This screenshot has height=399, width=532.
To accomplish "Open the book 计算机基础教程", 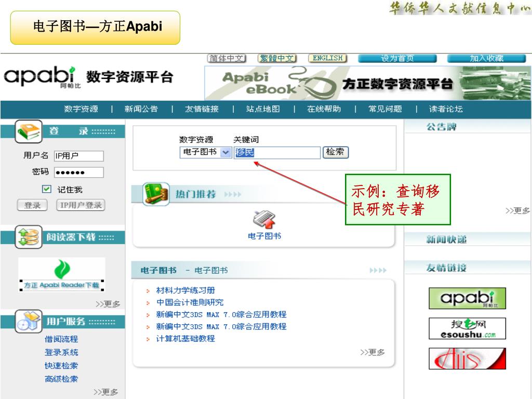I will (185, 339).
